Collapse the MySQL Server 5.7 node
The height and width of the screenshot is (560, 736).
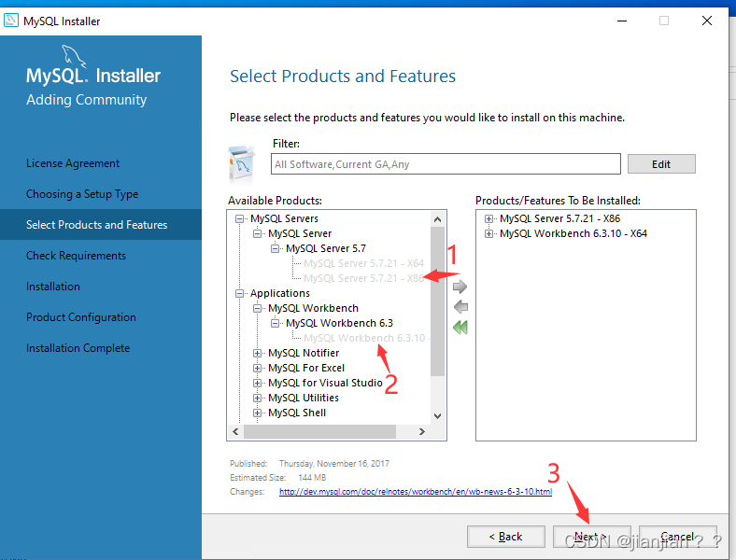(275, 248)
